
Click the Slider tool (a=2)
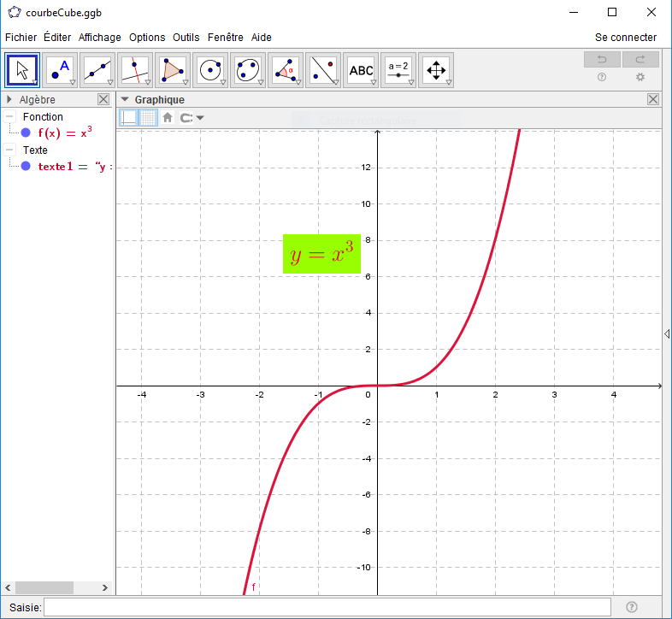click(398, 70)
